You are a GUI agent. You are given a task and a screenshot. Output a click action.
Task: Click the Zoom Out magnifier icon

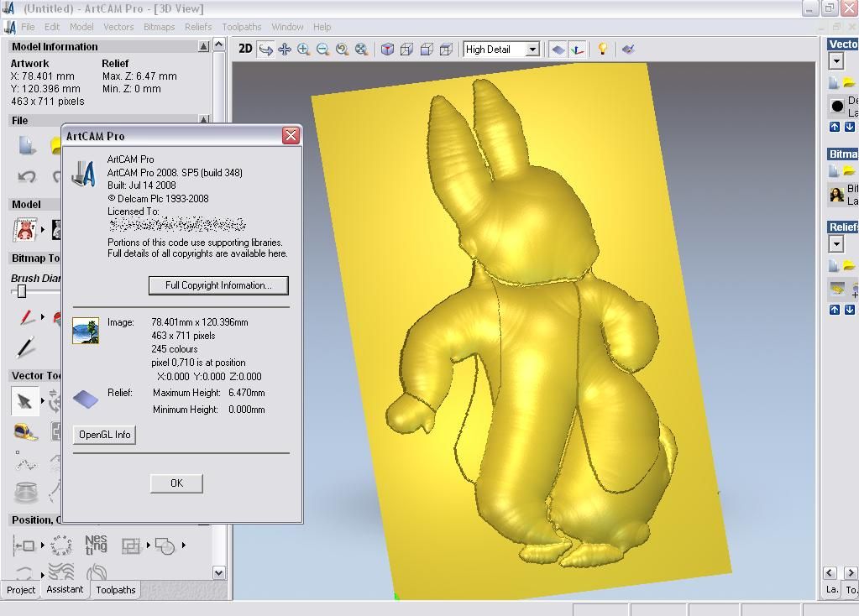point(322,50)
